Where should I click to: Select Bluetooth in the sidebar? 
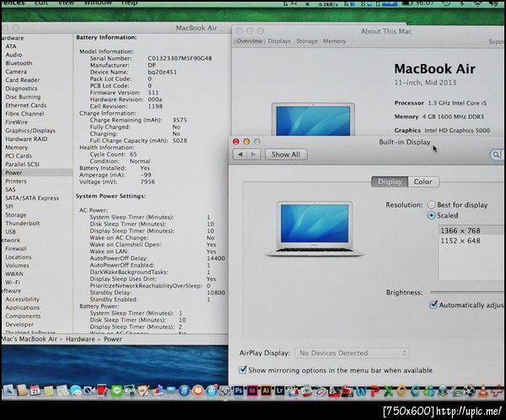[x=19, y=63]
